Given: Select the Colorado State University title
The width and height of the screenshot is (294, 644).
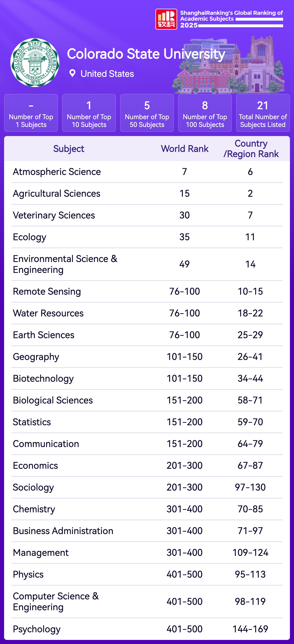Looking at the screenshot, I should tap(146, 54).
